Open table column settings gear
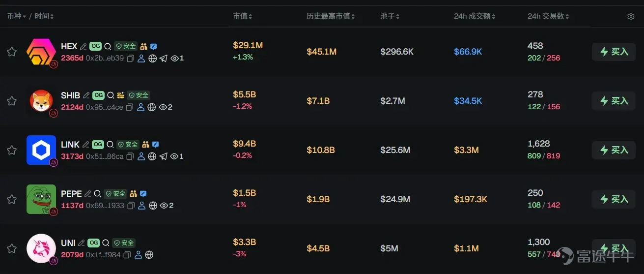 (x=631, y=16)
